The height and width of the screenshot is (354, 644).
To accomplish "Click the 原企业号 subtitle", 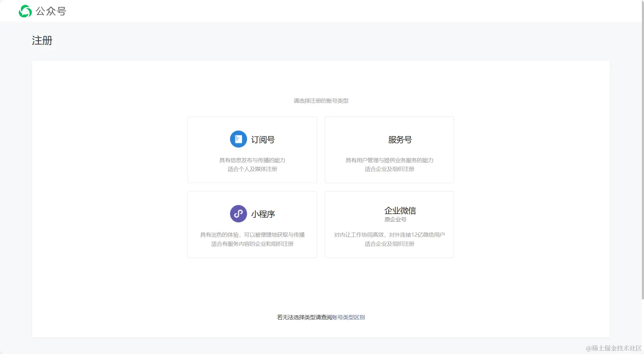I will tap(395, 219).
